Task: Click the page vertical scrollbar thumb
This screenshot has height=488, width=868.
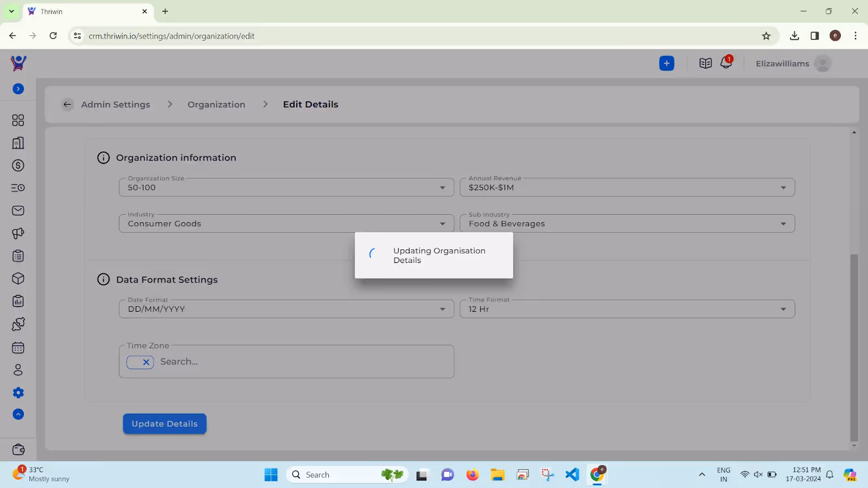Action: [854, 347]
